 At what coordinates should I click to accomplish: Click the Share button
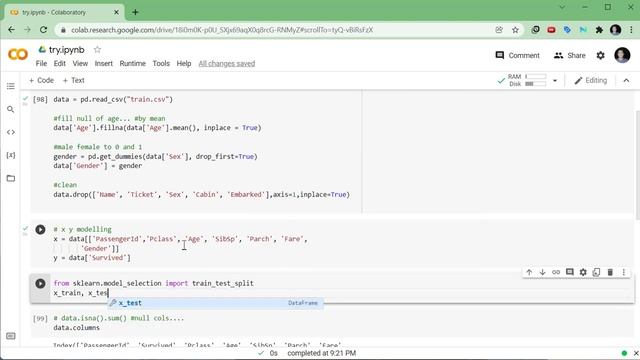[x=569, y=55]
